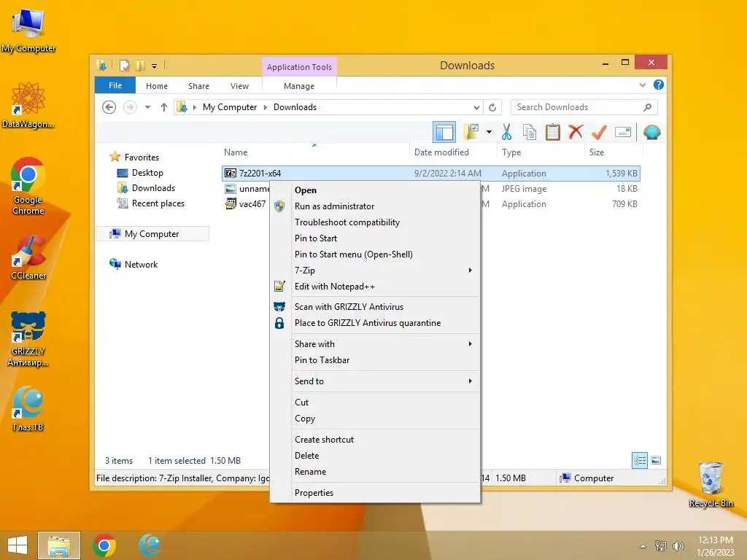747x560 pixels.
Task: Click the Copy pages toolbar icon
Action: [530, 132]
